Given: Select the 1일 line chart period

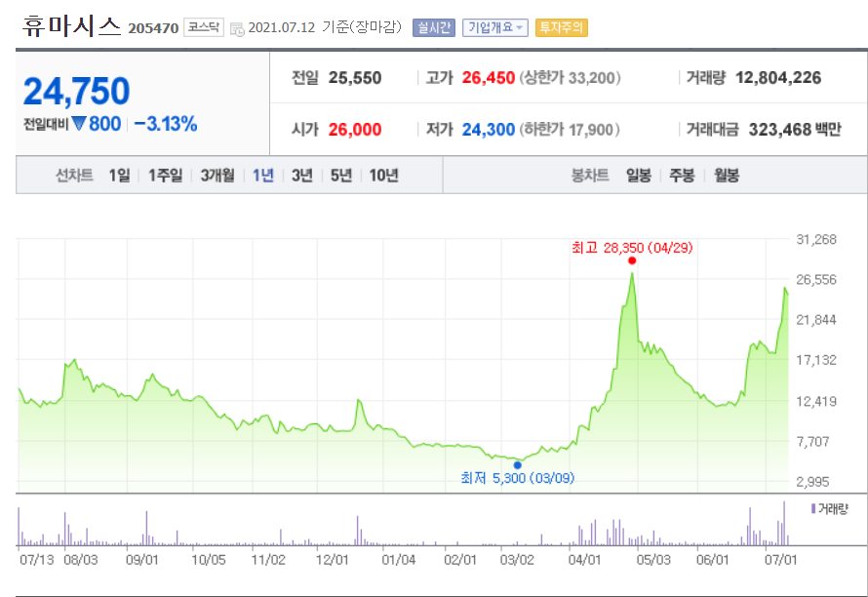Looking at the screenshot, I should coord(119,176).
